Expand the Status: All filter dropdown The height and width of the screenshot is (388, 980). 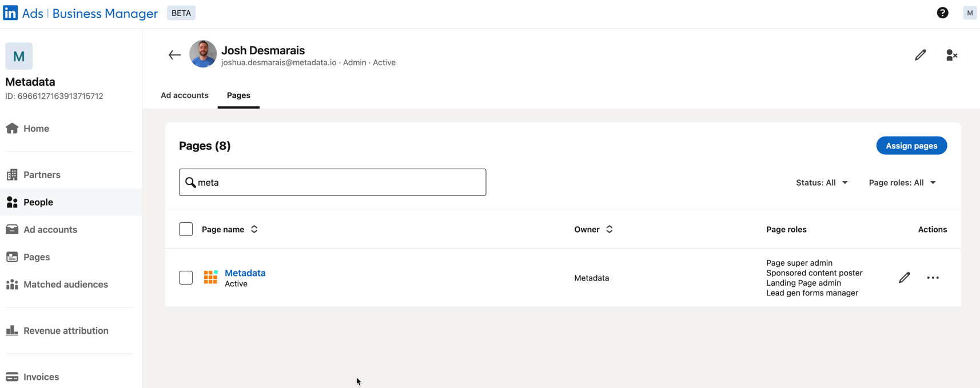[822, 183]
